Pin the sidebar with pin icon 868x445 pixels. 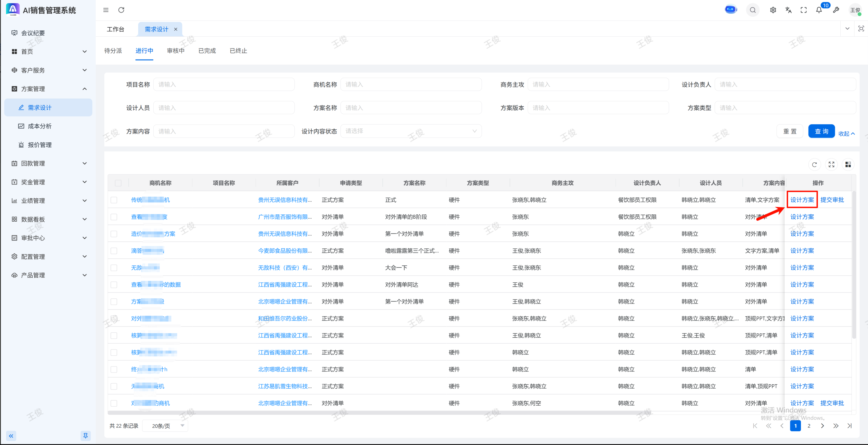pyautogui.click(x=85, y=436)
